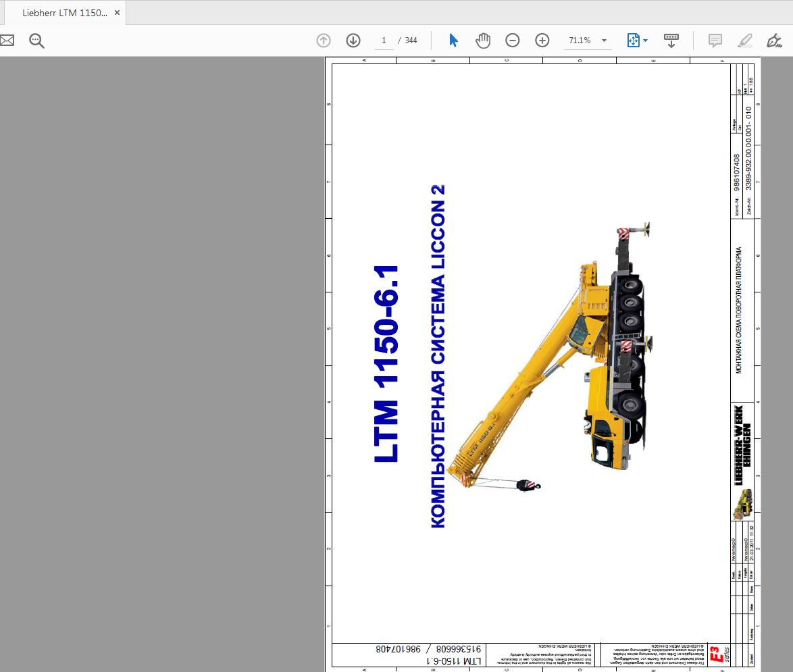Close the Liebherr LTM 1150 document tab

[117, 13]
